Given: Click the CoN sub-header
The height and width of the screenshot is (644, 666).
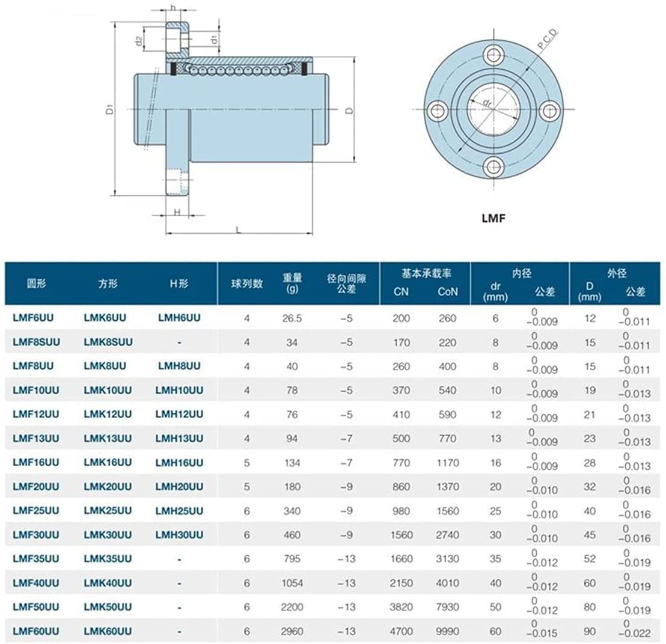Looking at the screenshot, I should tap(448, 291).
